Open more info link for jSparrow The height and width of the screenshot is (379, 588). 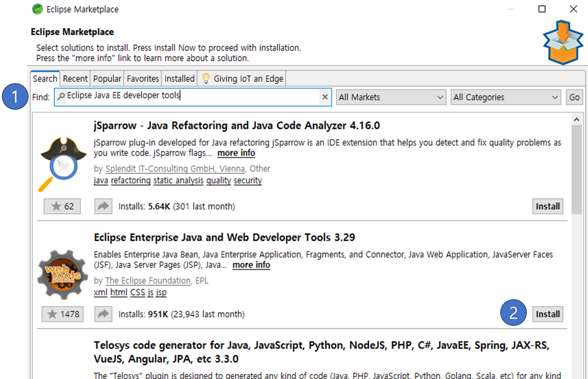(x=236, y=153)
